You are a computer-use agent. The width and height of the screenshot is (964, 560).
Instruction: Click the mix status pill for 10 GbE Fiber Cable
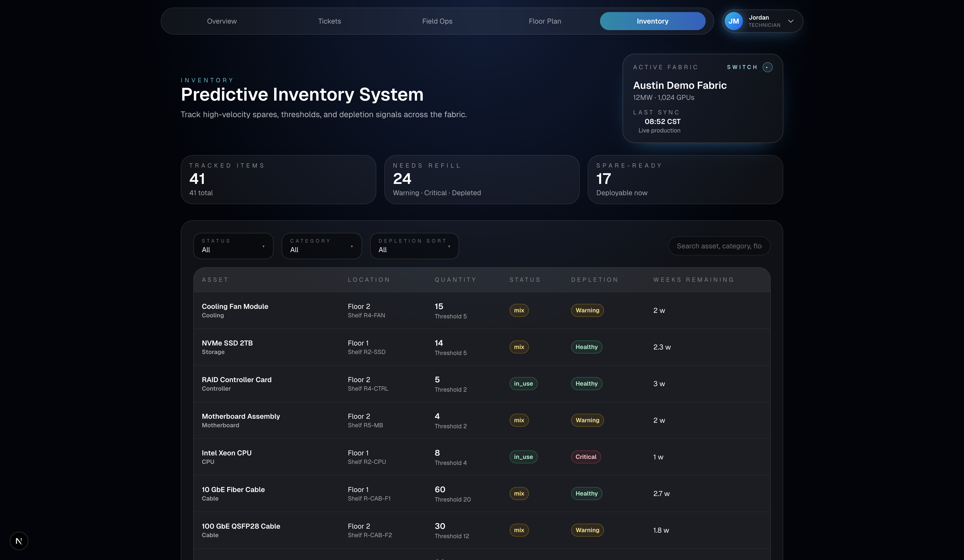click(x=519, y=494)
